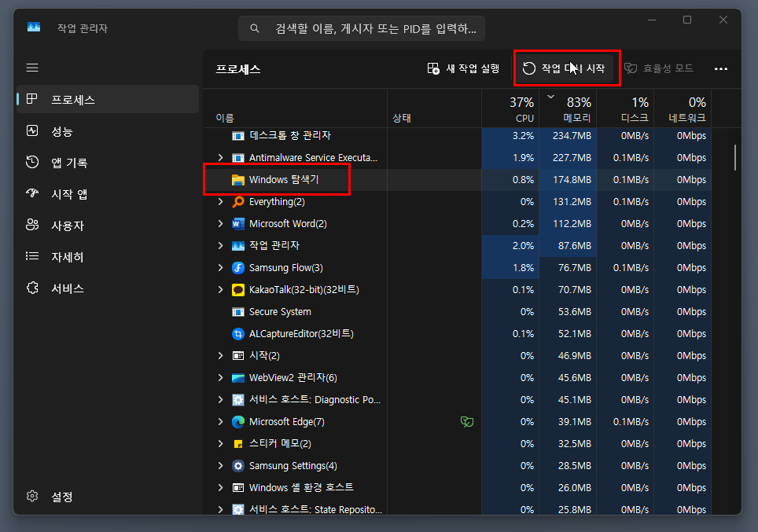This screenshot has height=532, width=758.
Task: Expand the Samsung Settings(4) group
Action: tap(220, 465)
